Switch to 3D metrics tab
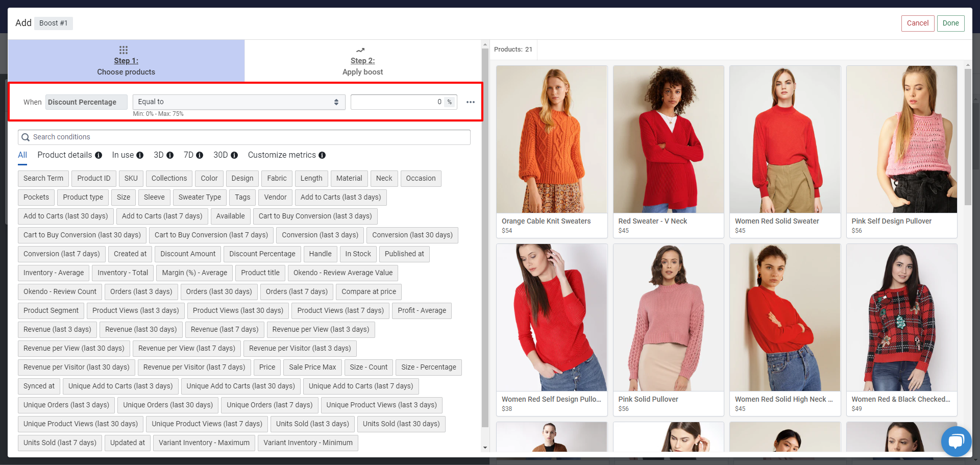 [x=159, y=155]
